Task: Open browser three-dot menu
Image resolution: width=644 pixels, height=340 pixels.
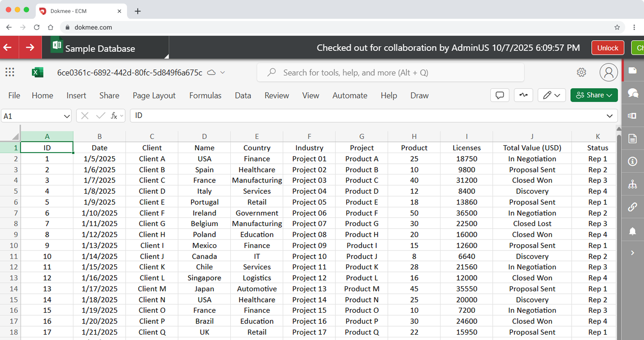Action: [634, 27]
